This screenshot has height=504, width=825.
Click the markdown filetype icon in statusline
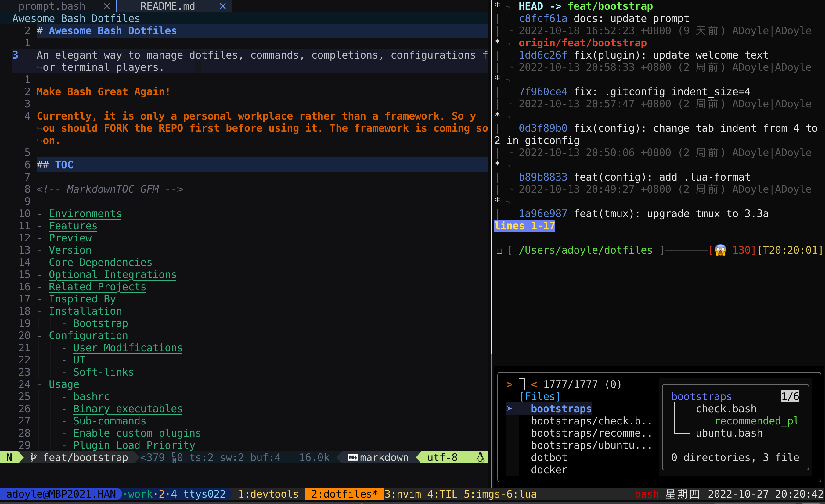[353, 457]
